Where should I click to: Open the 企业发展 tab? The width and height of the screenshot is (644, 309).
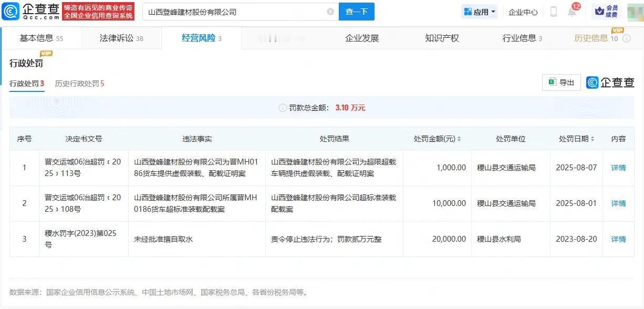click(362, 38)
